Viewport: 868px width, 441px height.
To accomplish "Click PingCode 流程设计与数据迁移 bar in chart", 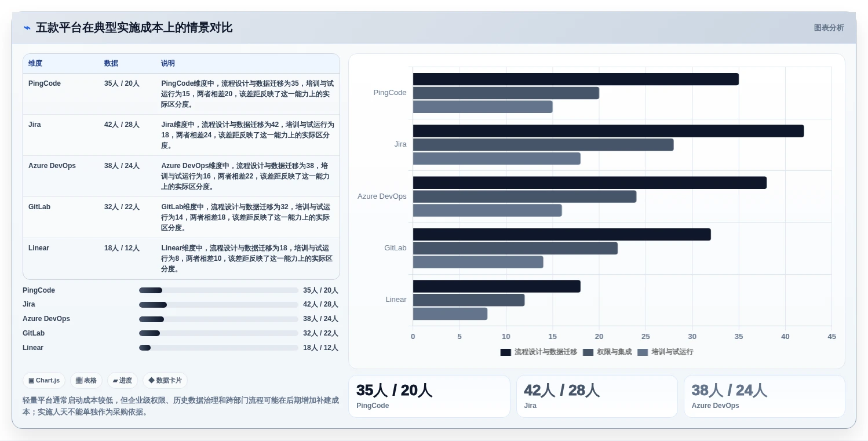I will 576,79.
